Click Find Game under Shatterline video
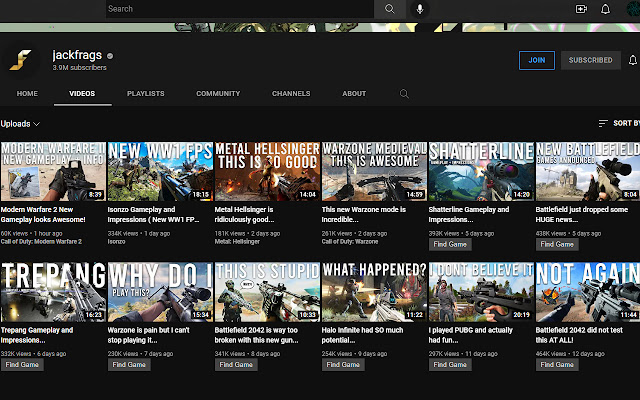Viewport: 640px width, 400px height. (x=450, y=244)
